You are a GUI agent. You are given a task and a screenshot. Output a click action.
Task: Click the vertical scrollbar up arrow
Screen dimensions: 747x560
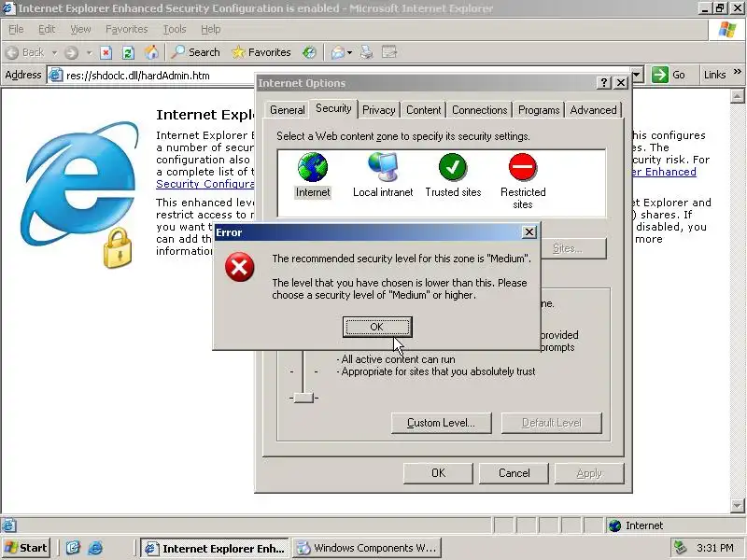[x=737, y=96]
